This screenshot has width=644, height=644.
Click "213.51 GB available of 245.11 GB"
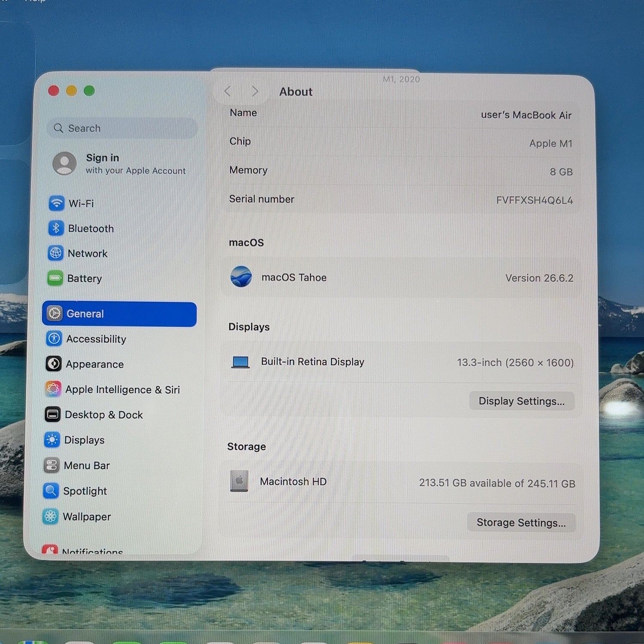tap(497, 483)
